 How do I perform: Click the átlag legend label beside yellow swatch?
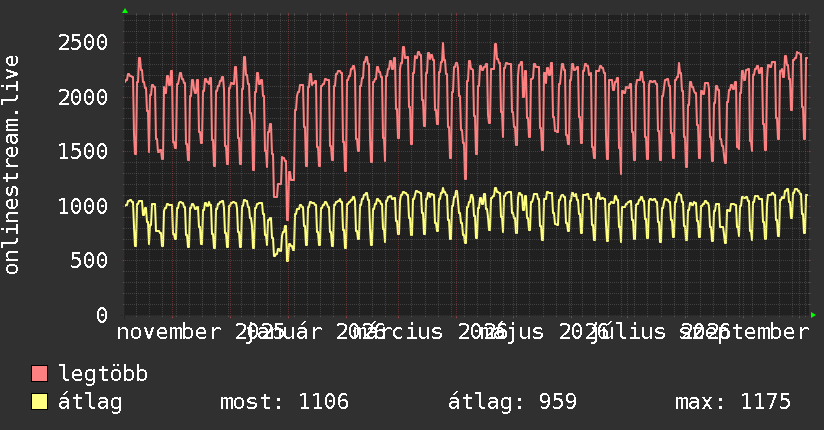tap(90, 402)
